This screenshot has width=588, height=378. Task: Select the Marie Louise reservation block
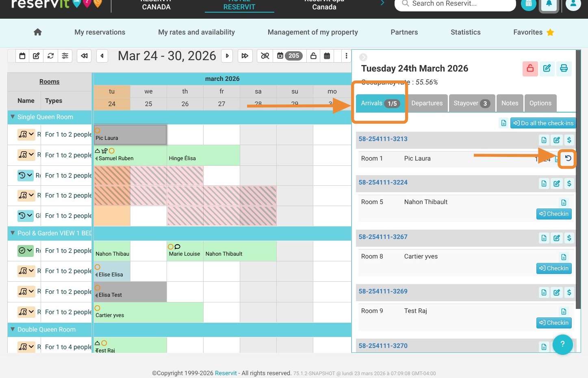(x=185, y=251)
